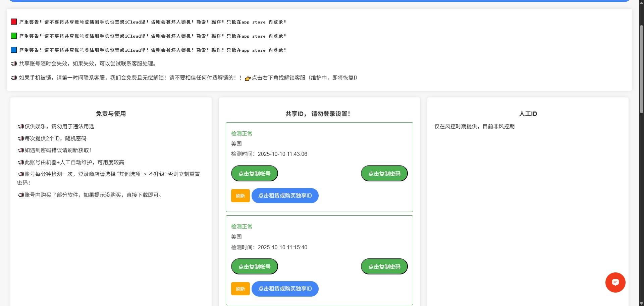This screenshot has width=644, height=306.
Task: Click the page's vertical scrollbar thumb
Action: (x=641, y=67)
